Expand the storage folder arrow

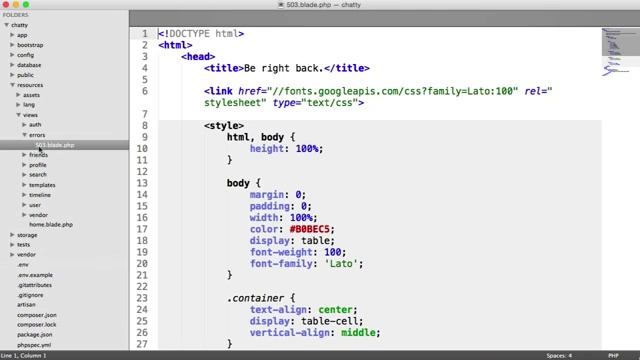(12, 235)
